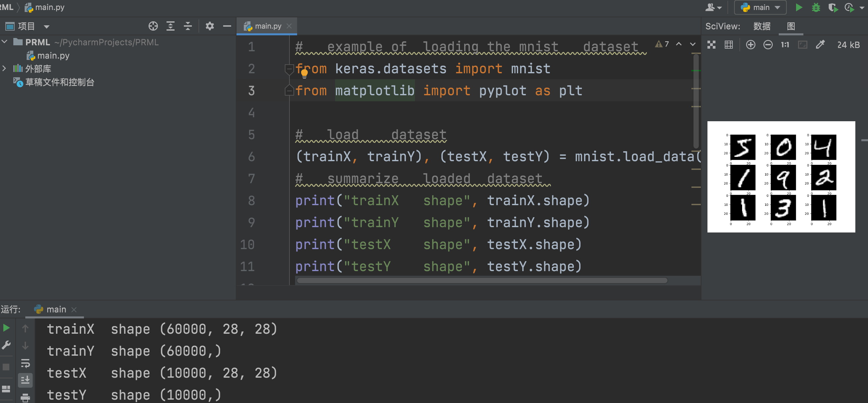Switch to the 数据 SciView tab
This screenshot has height=403, width=868.
762,26
